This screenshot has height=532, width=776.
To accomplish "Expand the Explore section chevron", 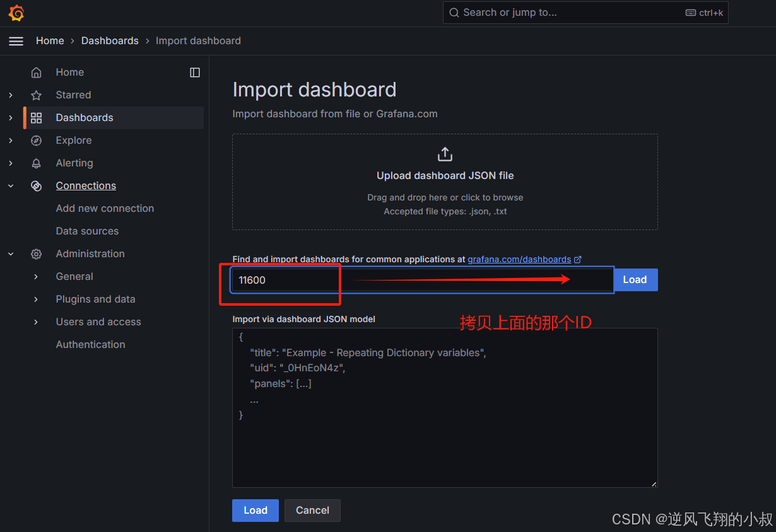I will 11,141.
